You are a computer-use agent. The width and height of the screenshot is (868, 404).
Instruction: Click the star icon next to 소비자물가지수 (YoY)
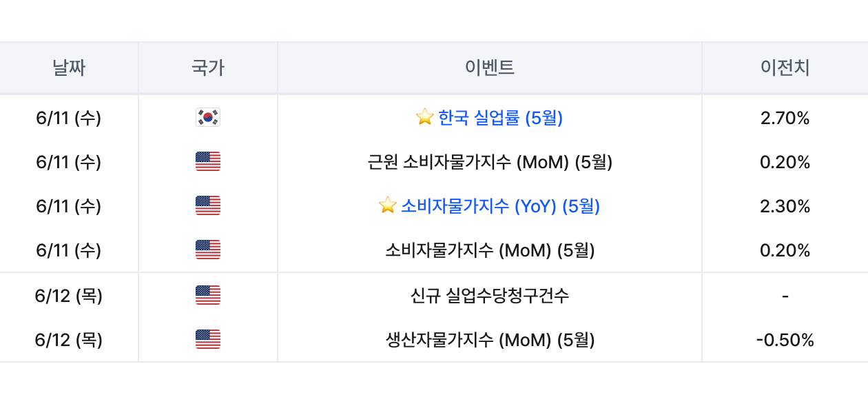point(388,205)
